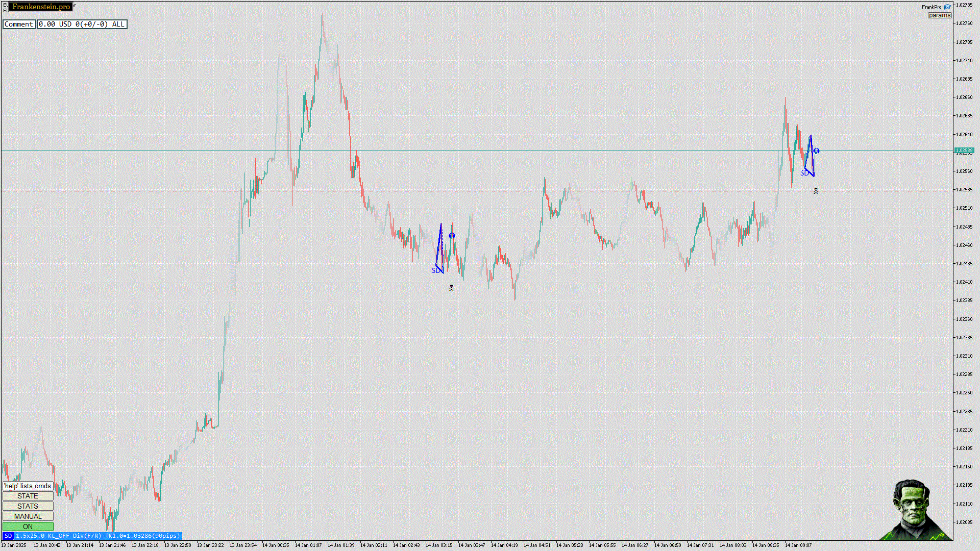
Task: Open the params button
Action: pyautogui.click(x=940, y=15)
